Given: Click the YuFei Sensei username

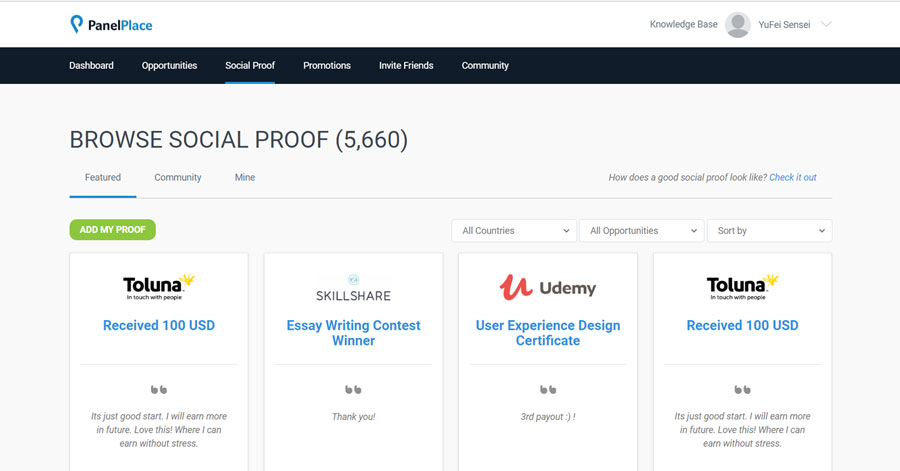Looking at the screenshot, I should point(784,25).
